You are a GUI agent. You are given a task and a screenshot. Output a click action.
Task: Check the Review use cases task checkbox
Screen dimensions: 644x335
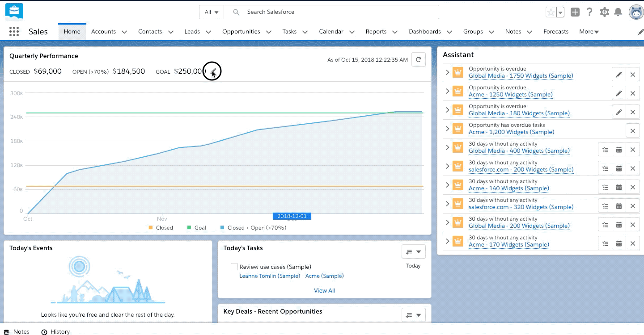[x=234, y=267]
